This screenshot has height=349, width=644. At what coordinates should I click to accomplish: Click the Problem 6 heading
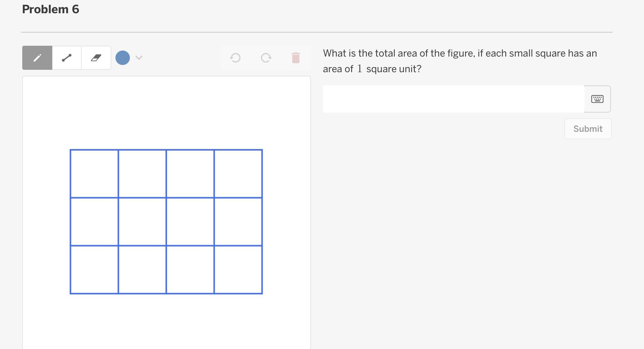[51, 9]
